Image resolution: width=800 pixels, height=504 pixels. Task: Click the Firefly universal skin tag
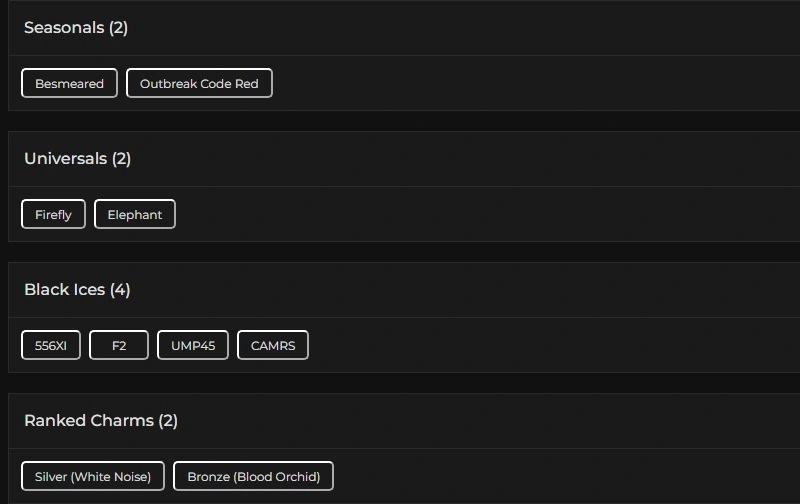[x=53, y=214]
